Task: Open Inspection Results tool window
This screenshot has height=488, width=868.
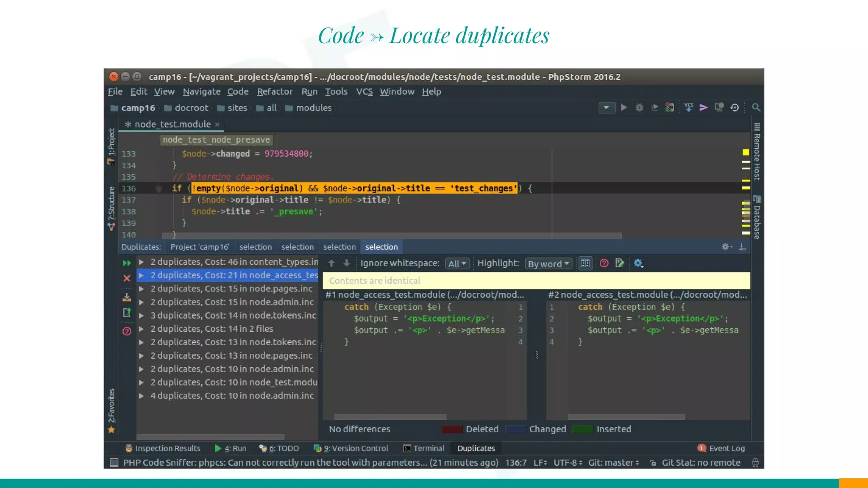Action: (163, 448)
